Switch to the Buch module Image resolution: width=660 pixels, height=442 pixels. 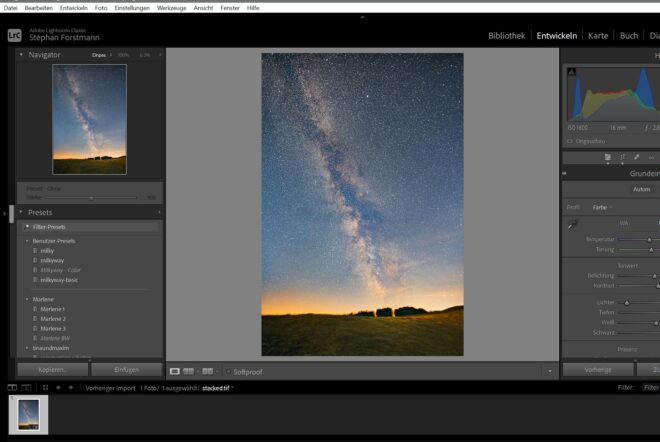click(629, 36)
